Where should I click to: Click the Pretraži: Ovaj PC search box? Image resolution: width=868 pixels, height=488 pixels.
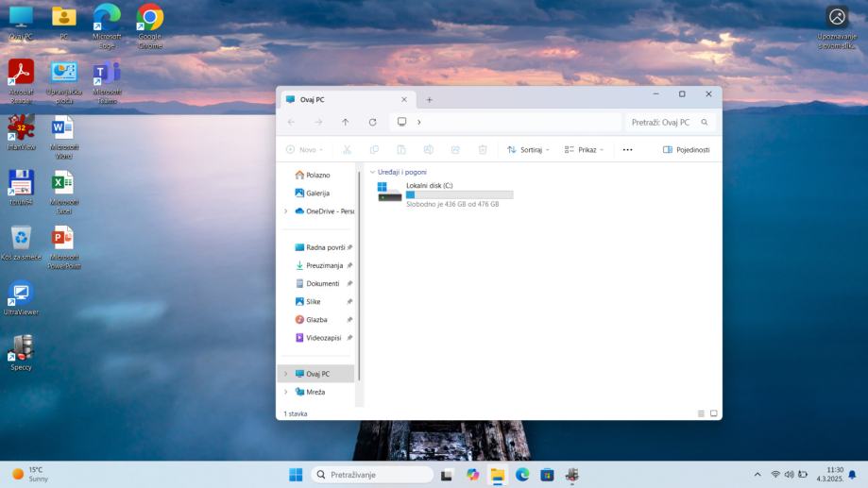pos(670,123)
